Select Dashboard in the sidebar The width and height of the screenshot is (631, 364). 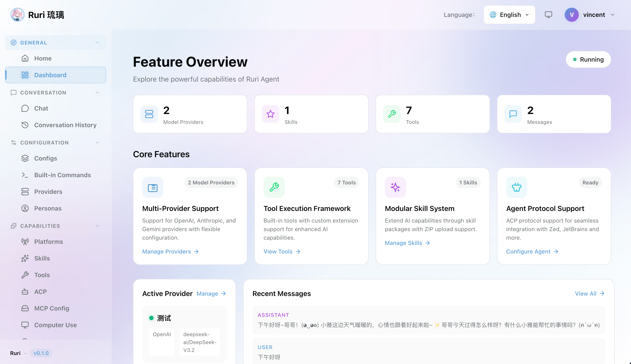[x=56, y=75]
